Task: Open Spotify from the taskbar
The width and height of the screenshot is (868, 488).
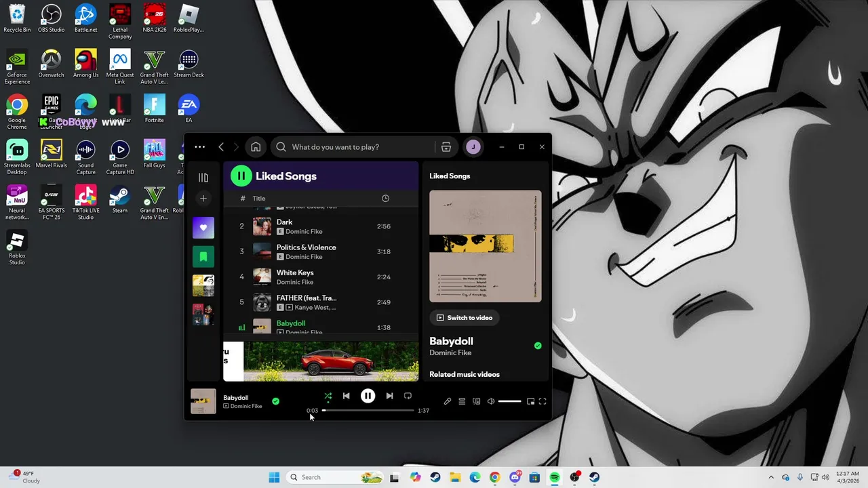Action: coord(555,477)
